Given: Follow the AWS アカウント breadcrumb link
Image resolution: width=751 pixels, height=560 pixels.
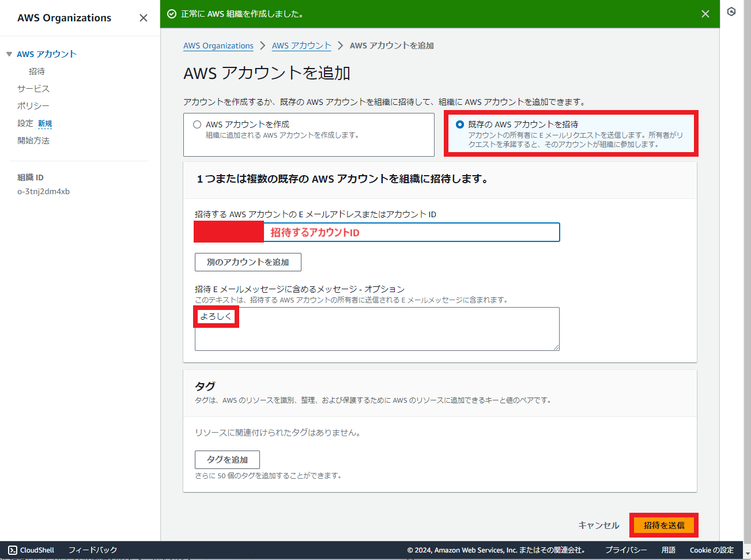Looking at the screenshot, I should (301, 46).
